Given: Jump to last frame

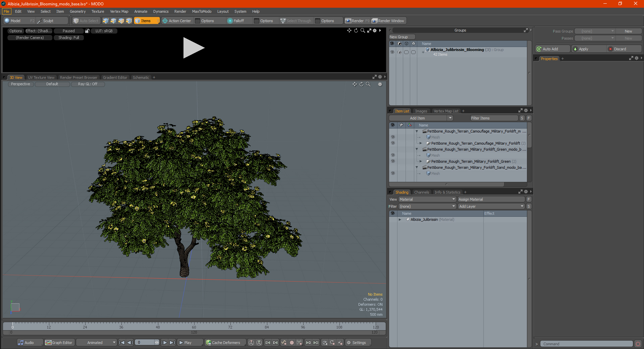Looking at the screenshot, I should point(172,343).
